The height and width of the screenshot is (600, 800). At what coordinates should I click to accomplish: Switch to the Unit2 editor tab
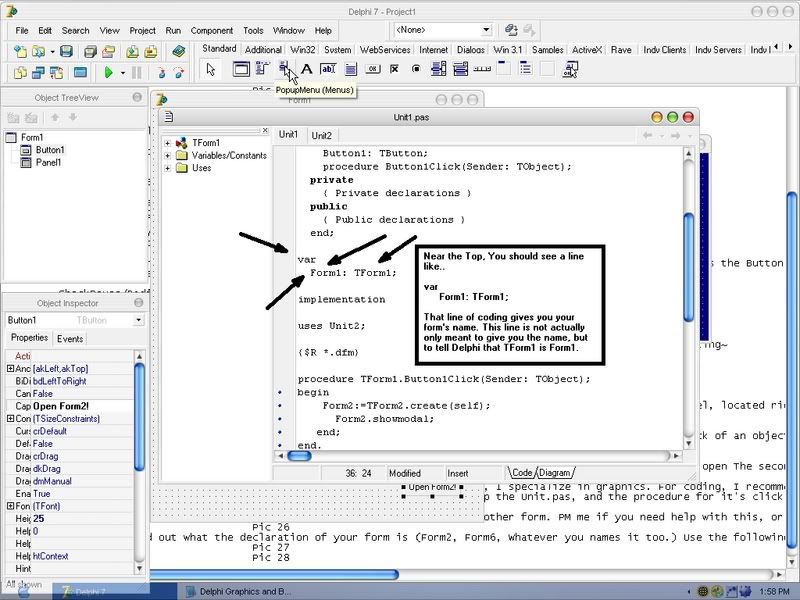(x=321, y=135)
